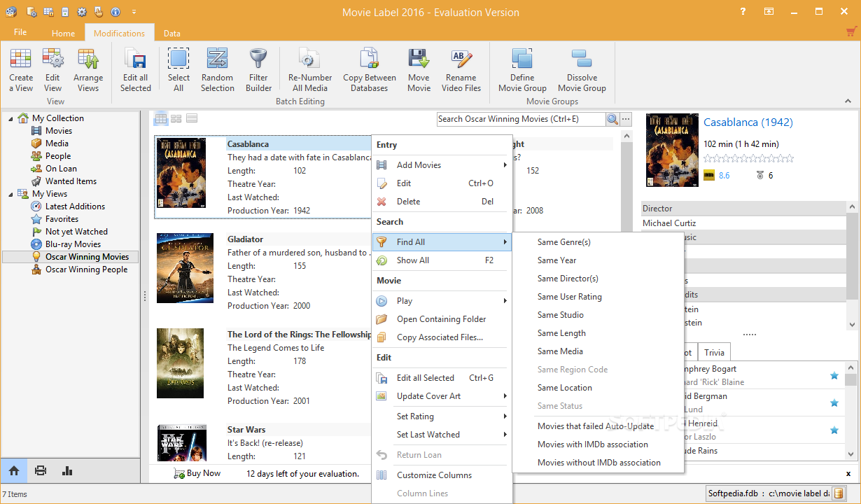
Task: Click Define Movie Group
Action: (522, 70)
